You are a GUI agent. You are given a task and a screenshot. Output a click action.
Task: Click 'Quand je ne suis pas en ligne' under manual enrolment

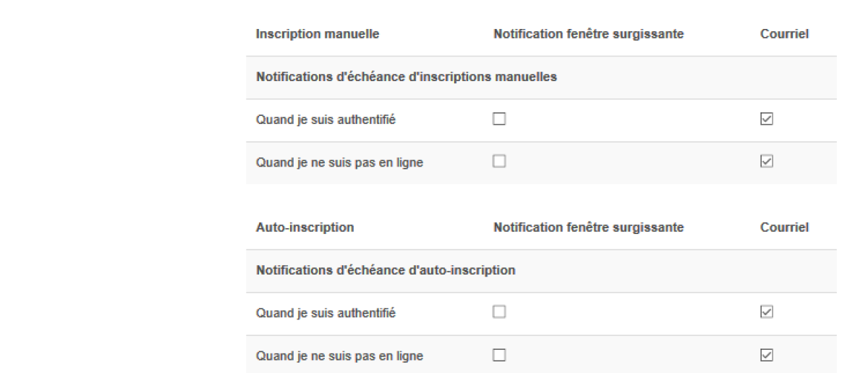click(x=339, y=163)
